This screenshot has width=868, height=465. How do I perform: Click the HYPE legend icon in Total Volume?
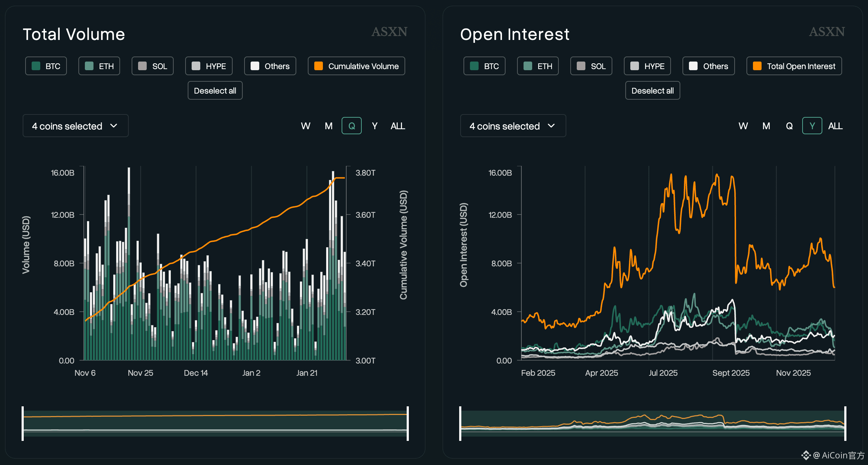point(196,66)
